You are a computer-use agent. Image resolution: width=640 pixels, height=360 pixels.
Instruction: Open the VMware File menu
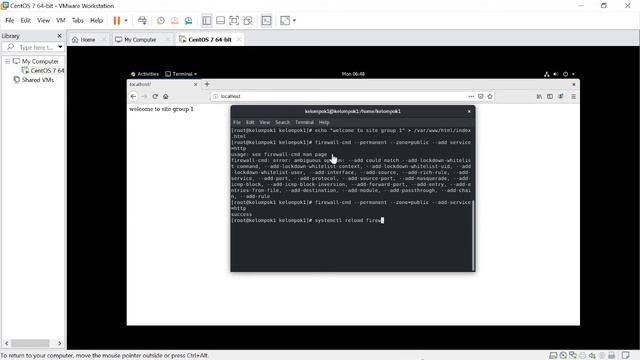tap(10, 20)
